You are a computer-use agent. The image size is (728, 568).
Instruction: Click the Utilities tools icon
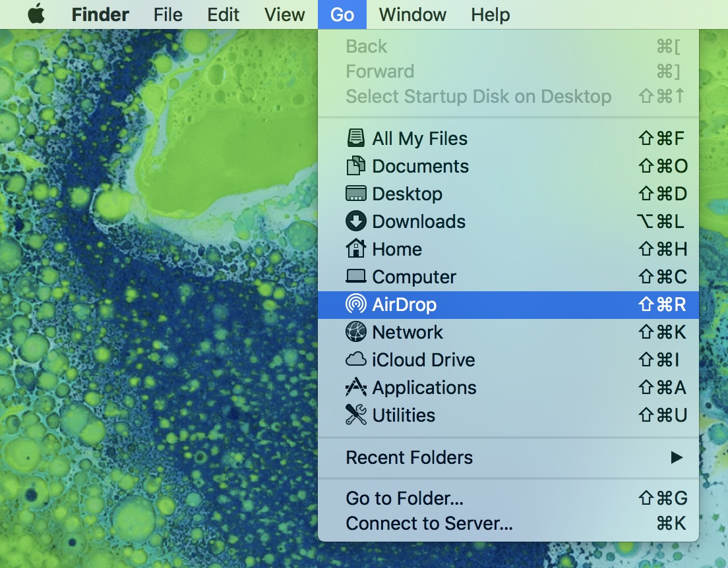click(x=355, y=415)
